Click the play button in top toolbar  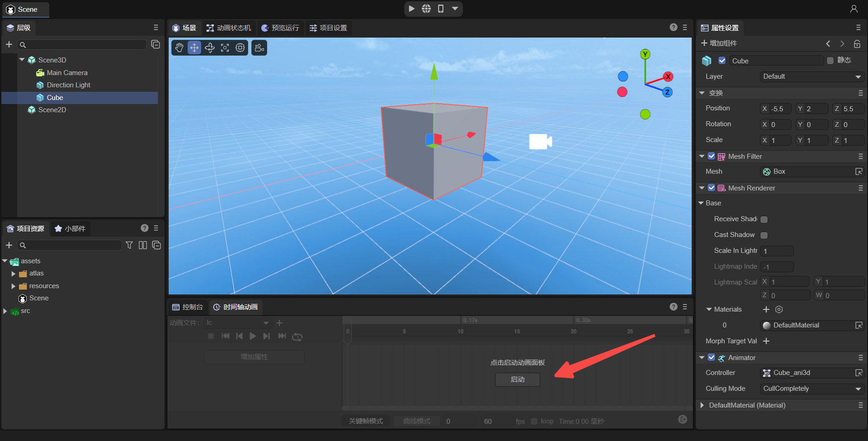411,9
